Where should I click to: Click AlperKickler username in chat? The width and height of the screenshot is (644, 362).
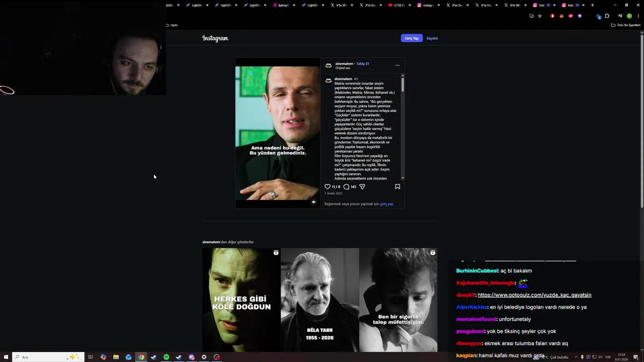(472, 307)
